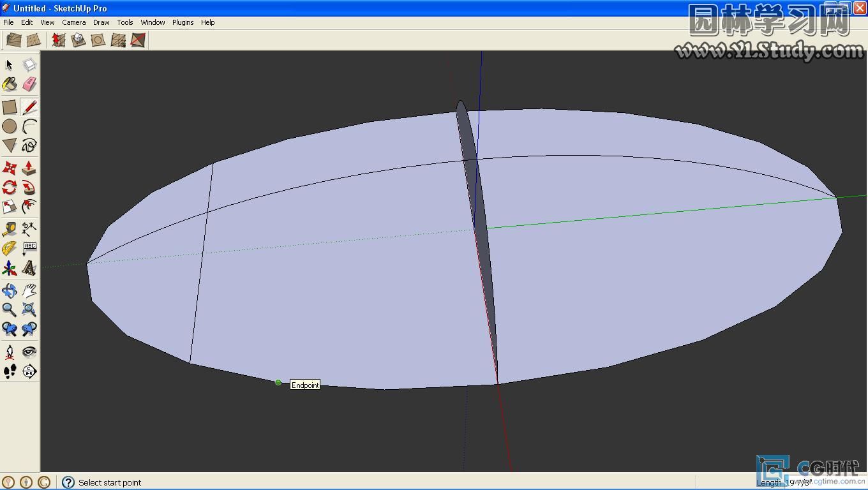Image resolution: width=868 pixels, height=490 pixels.
Task: Choose the Circle drawing tool
Action: click(x=9, y=126)
